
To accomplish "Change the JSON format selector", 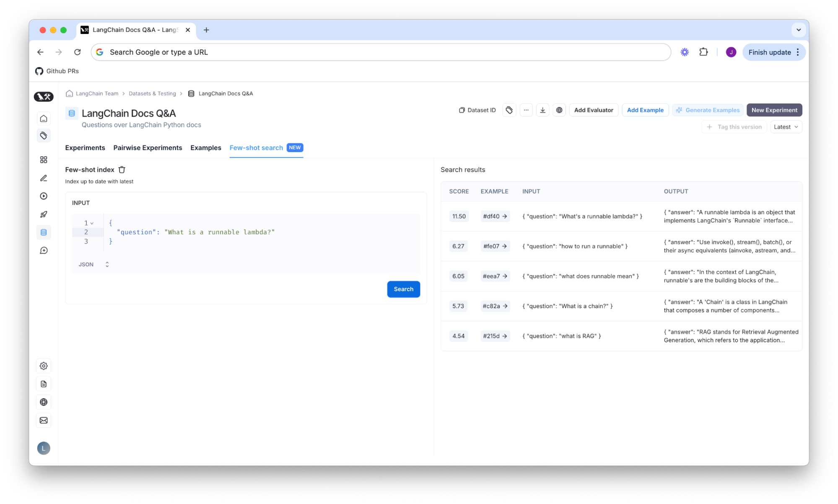I will click(94, 264).
